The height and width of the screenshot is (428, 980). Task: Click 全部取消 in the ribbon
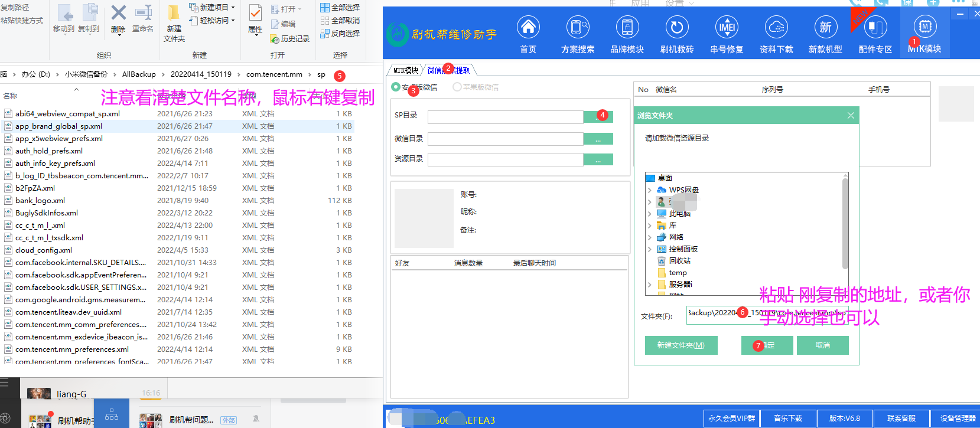340,21
